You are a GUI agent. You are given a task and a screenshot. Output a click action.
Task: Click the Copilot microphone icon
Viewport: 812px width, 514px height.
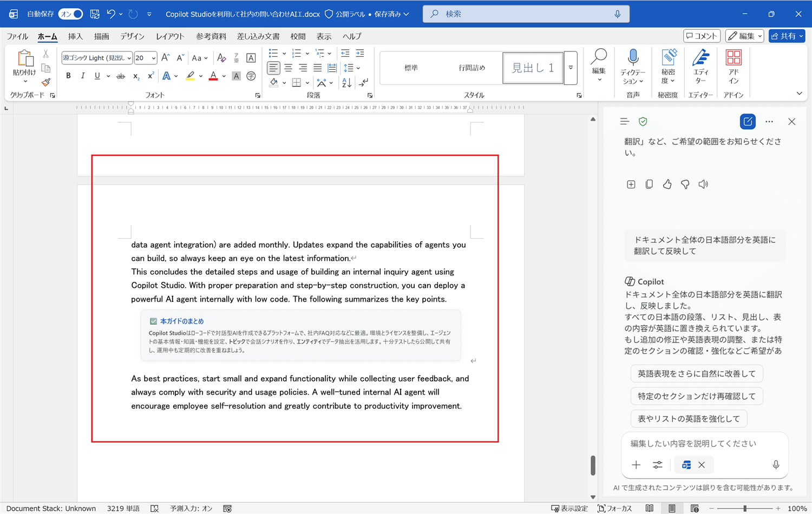(776, 465)
